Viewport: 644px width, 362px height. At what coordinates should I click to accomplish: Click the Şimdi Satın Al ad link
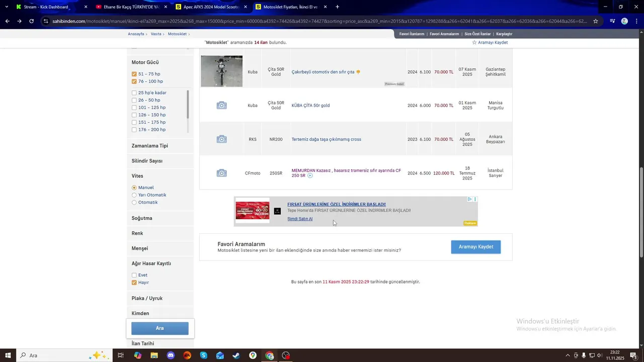click(x=300, y=219)
